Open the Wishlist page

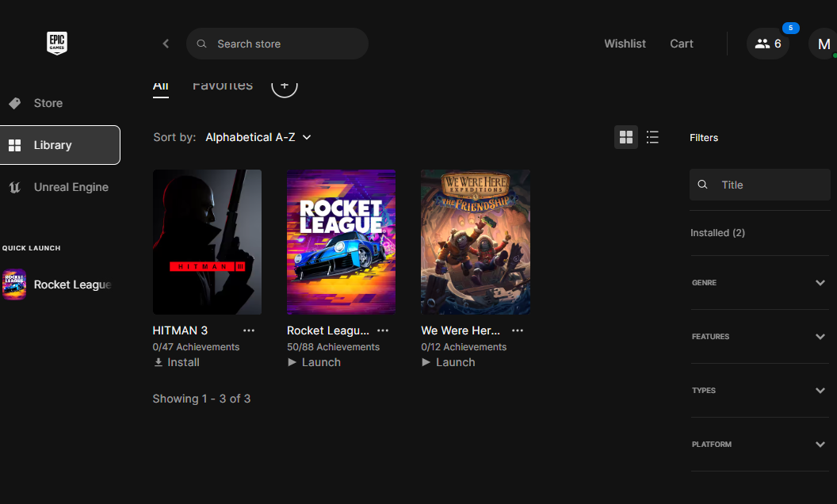pos(625,44)
